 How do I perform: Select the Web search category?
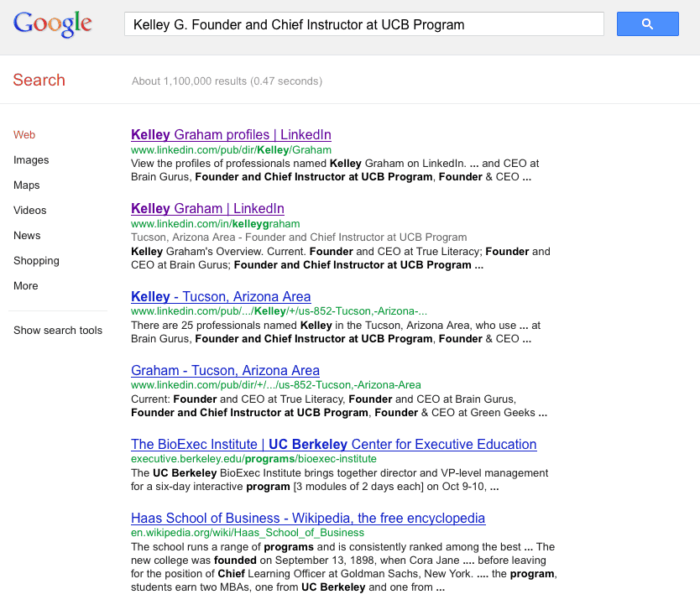[x=24, y=134]
